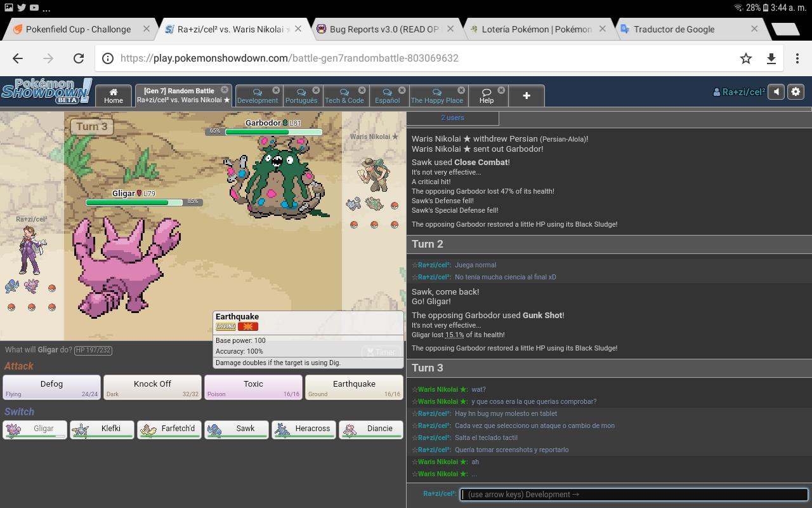Open Ra+zi/cel² username menu
Image resolution: width=812 pixels, height=508 pixels.
tap(739, 92)
